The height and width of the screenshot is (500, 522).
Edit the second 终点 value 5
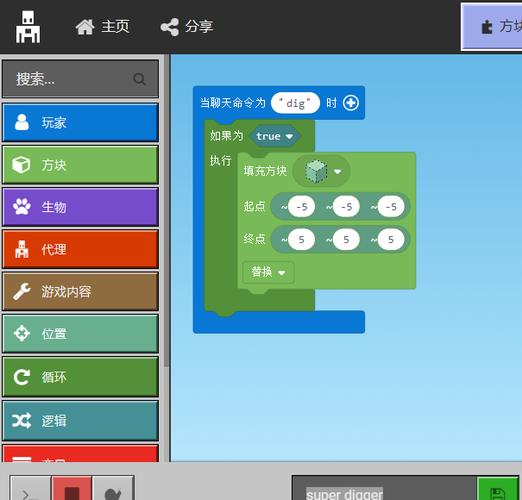(346, 239)
